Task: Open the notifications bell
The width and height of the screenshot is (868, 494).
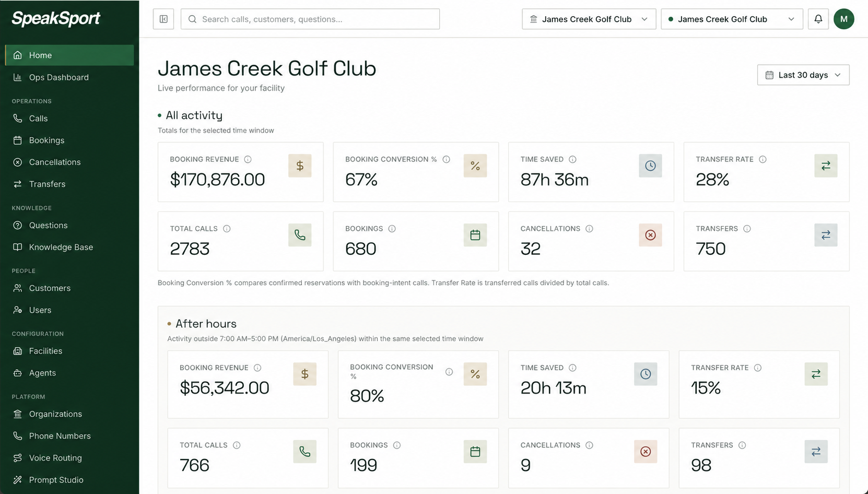Action: pyautogui.click(x=818, y=19)
